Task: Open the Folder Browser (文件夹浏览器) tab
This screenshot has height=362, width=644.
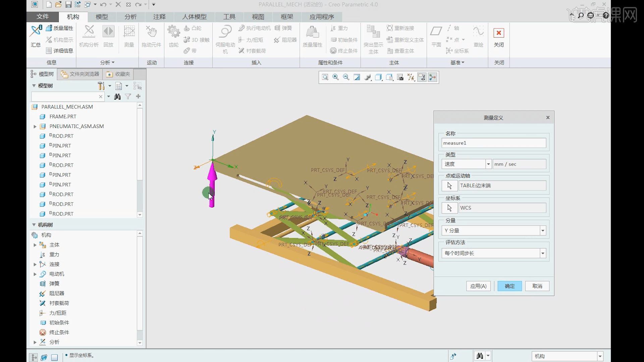Action: pos(80,74)
